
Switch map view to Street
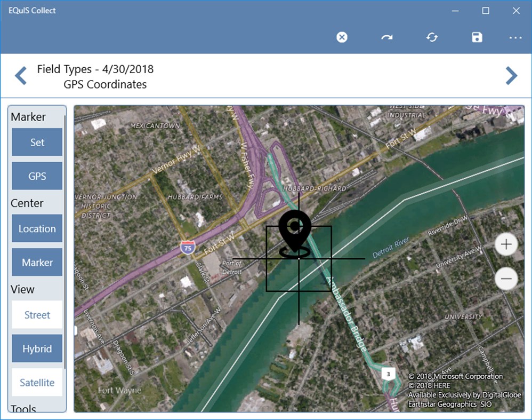click(x=37, y=315)
